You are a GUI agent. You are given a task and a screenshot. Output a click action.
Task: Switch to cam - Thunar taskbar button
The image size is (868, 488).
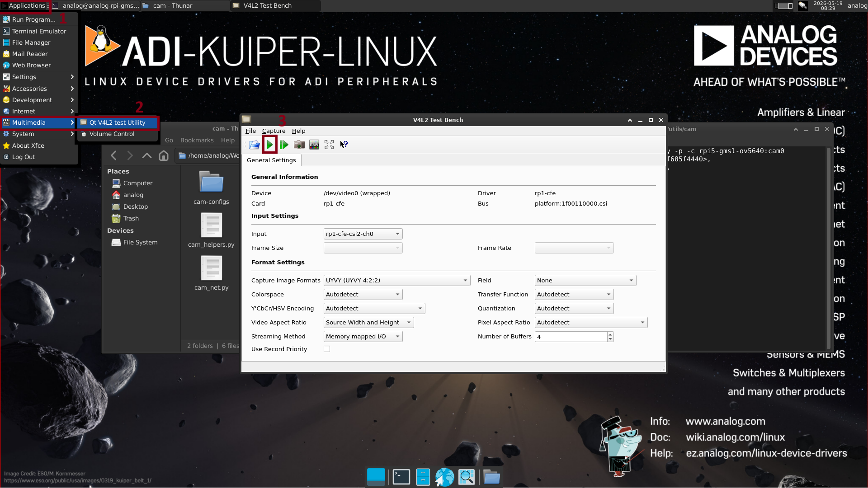[x=185, y=5]
